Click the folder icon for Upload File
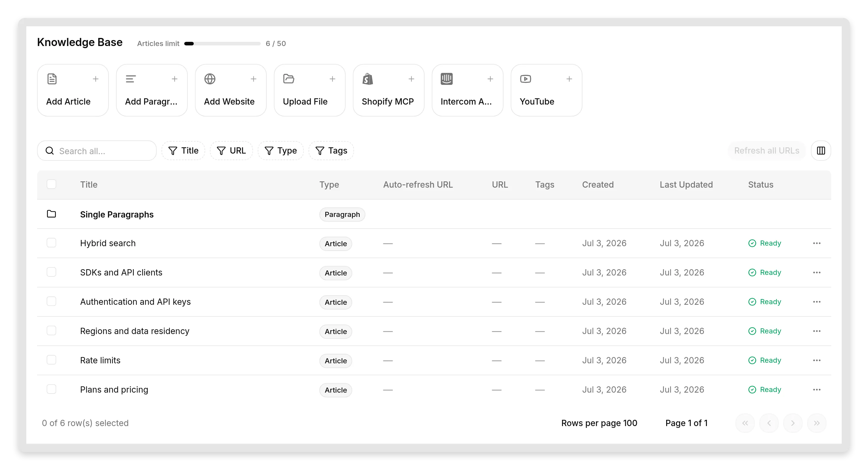Viewport: 868px width, 470px height. 289,79
